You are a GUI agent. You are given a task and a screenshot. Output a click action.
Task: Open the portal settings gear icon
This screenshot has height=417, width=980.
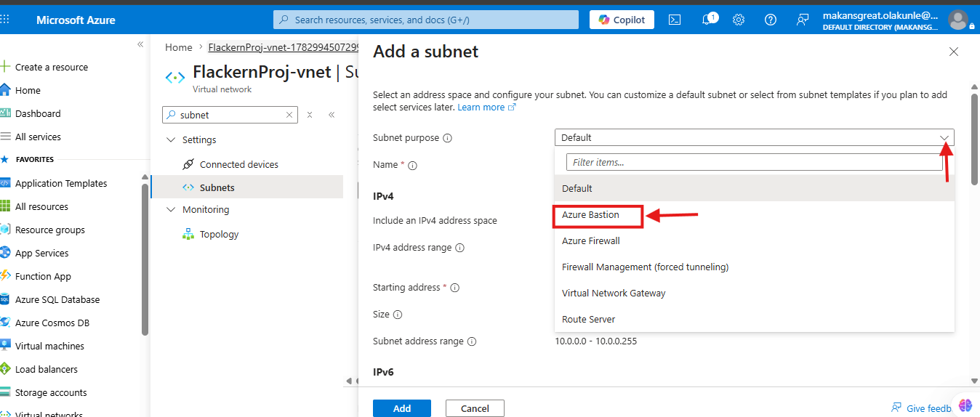pos(739,20)
